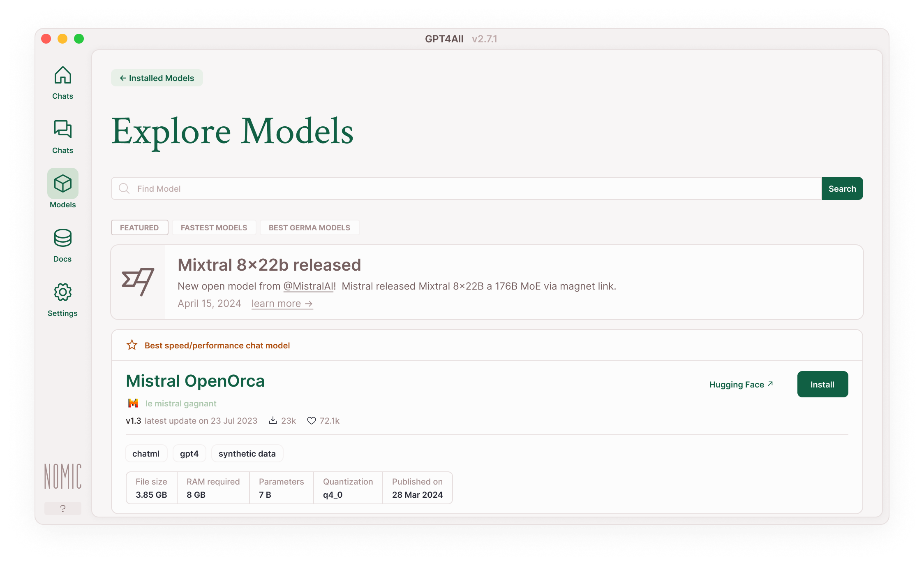The width and height of the screenshot is (924, 566).
Task: Click into the Find Model search field
Action: [466, 188]
